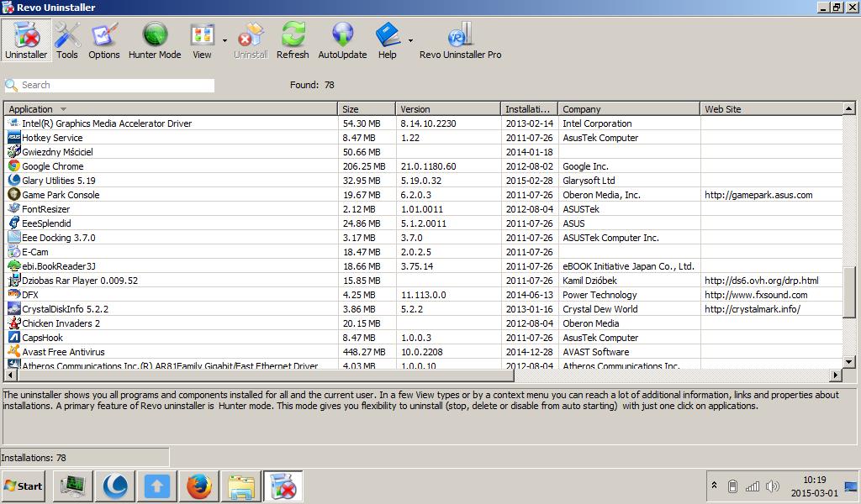Viewport: 861px width, 504px height.
Task: Expand the View dropdown arrow
Action: pyautogui.click(x=224, y=40)
